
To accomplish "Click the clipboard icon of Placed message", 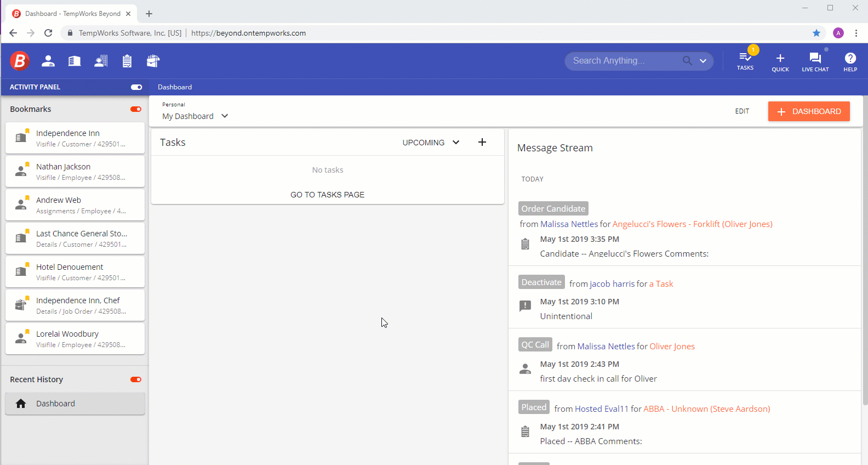I will [525, 432].
